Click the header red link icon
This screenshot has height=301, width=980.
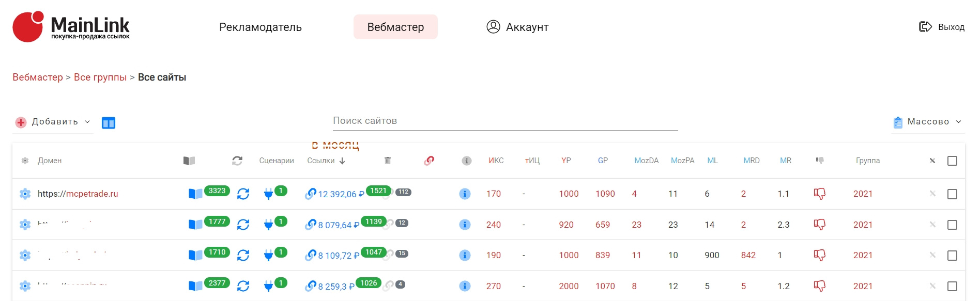(429, 161)
